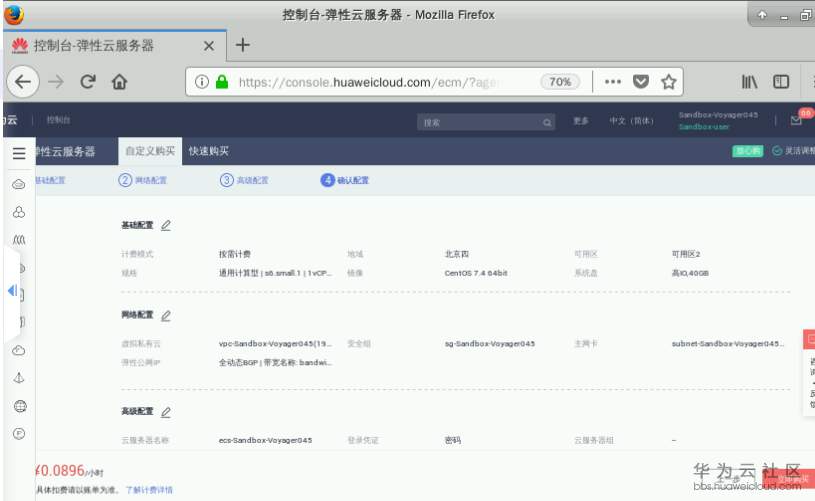The width and height of the screenshot is (815, 501).
Task: Click the 弹性云服务器 page title
Action: [x=65, y=151]
